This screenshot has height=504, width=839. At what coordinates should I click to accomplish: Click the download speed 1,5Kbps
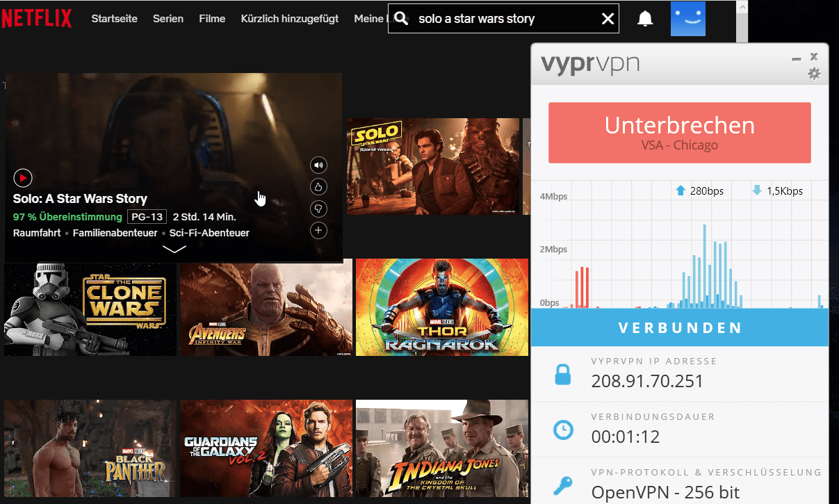(x=785, y=190)
